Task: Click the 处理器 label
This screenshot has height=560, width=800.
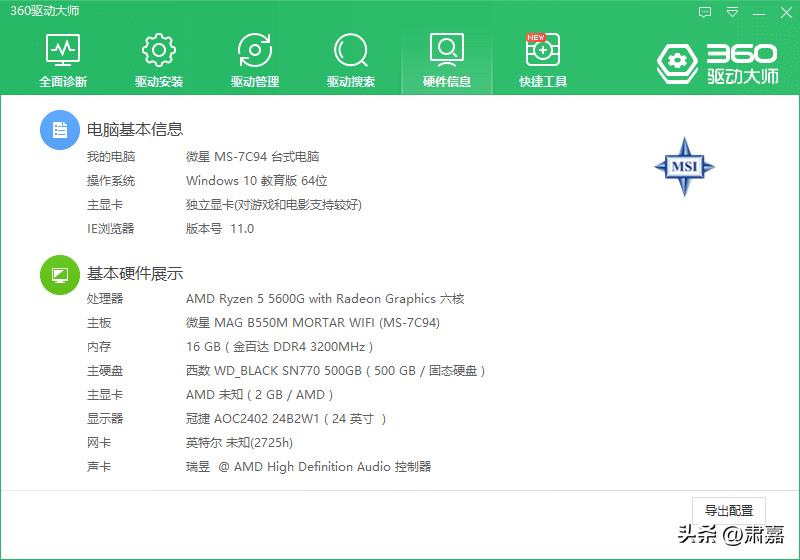Action: (x=105, y=298)
